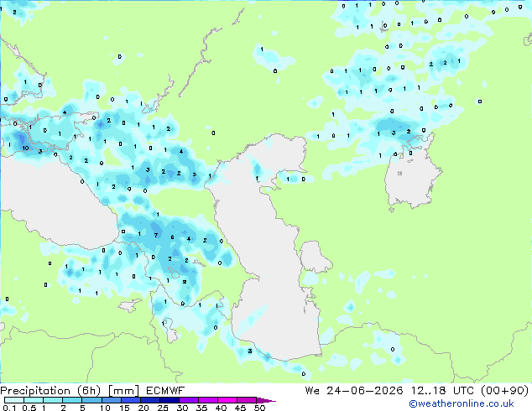Select the 2–5 mm legend color swatch

tap(72, 400)
